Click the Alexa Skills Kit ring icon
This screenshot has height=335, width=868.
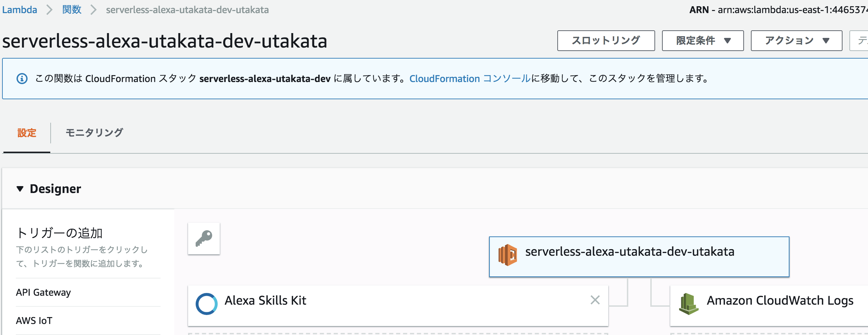pyautogui.click(x=207, y=304)
